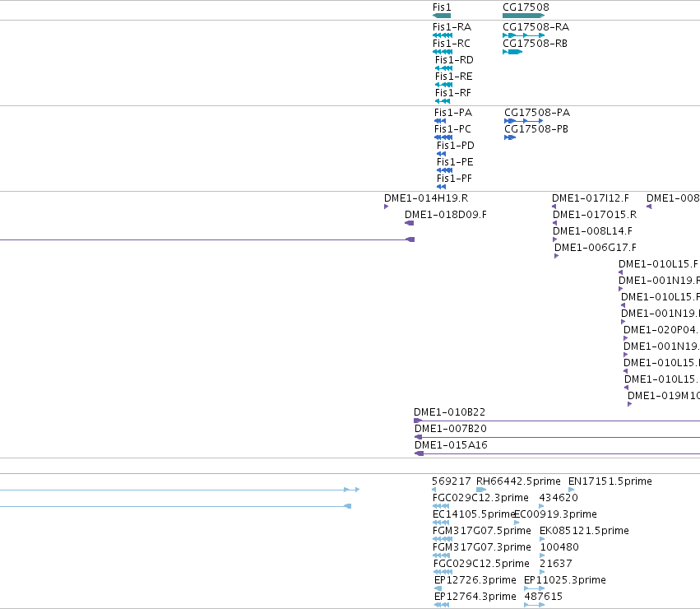This screenshot has width=700, height=609.
Task: Select protein Fis1-PE
Action: [455, 163]
